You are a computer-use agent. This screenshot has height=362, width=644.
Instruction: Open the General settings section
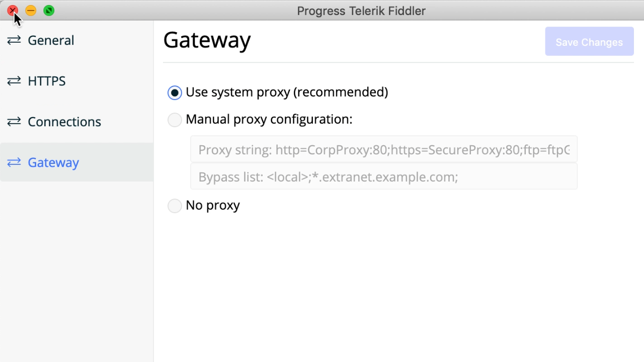pyautogui.click(x=51, y=40)
